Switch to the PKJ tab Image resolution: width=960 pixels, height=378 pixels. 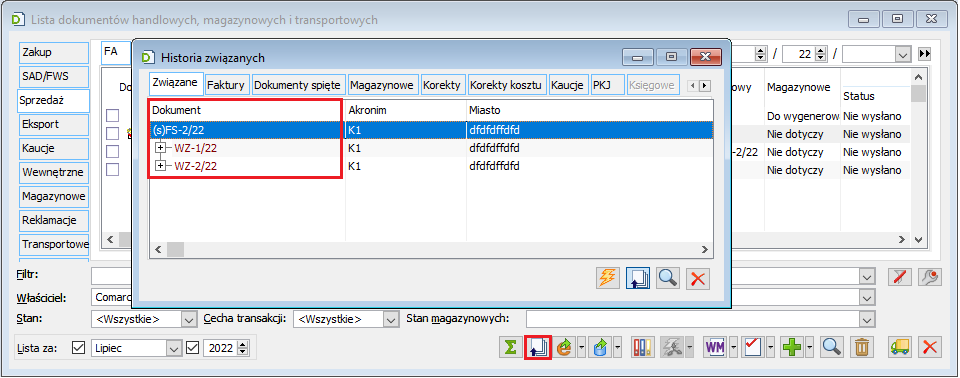click(606, 85)
